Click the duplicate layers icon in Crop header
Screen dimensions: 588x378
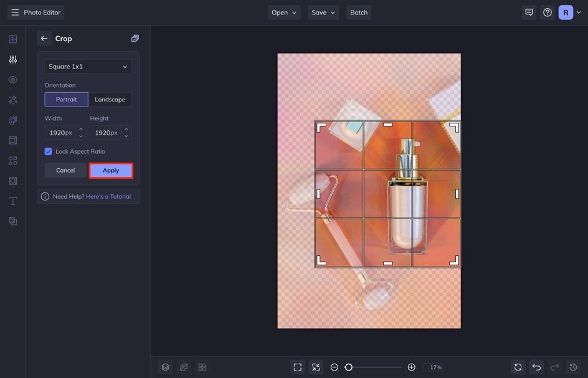(135, 38)
